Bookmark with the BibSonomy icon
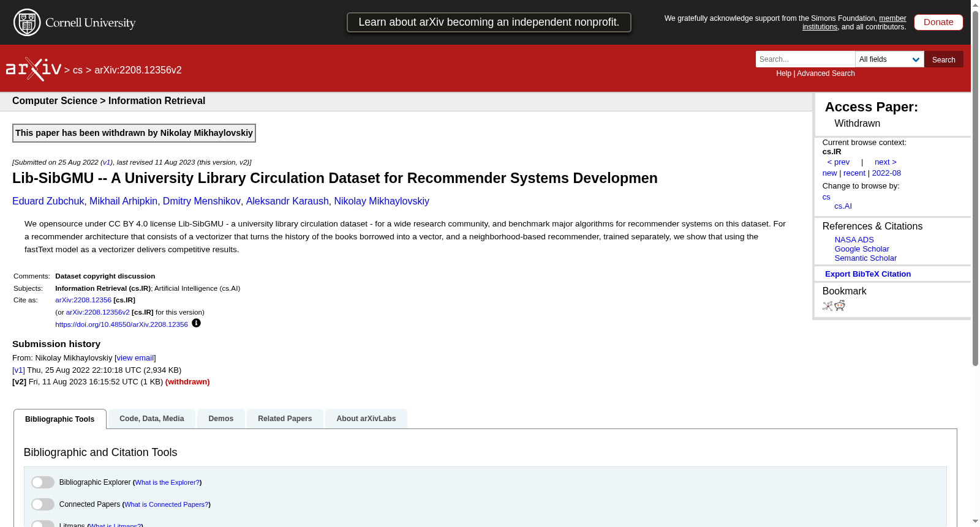The height and width of the screenshot is (527, 980). point(827,305)
